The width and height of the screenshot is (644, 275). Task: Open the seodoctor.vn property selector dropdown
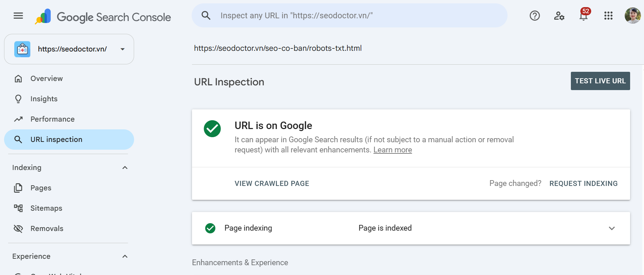69,49
